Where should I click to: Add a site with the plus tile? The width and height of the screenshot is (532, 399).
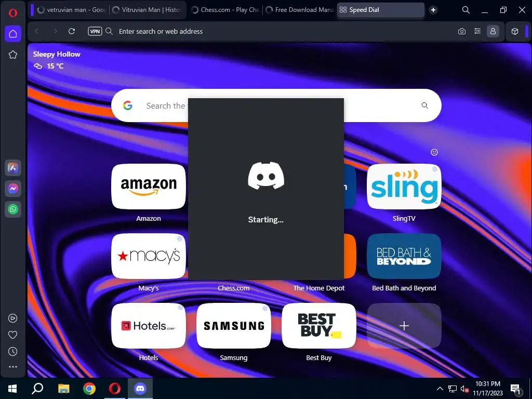click(404, 326)
